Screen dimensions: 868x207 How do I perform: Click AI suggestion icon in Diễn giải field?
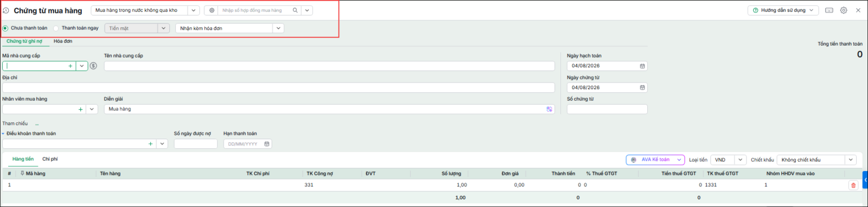tap(549, 109)
